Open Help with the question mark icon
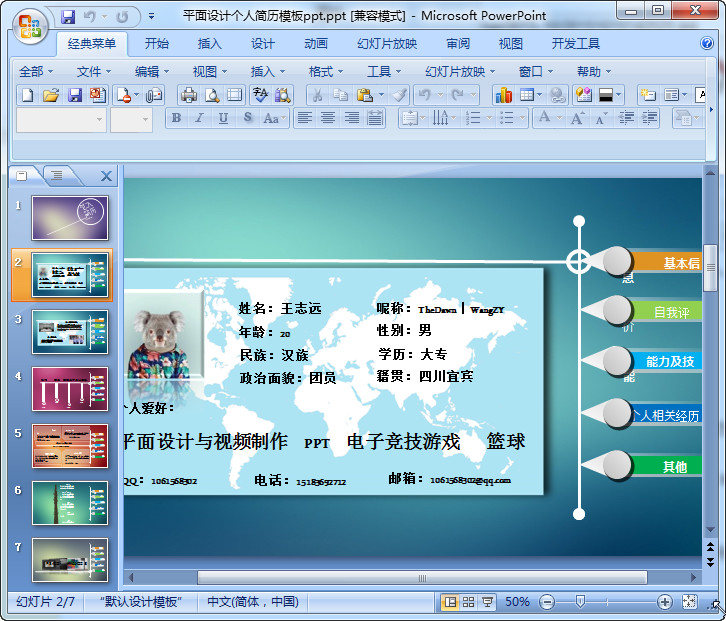The height and width of the screenshot is (621, 726). pos(707,43)
